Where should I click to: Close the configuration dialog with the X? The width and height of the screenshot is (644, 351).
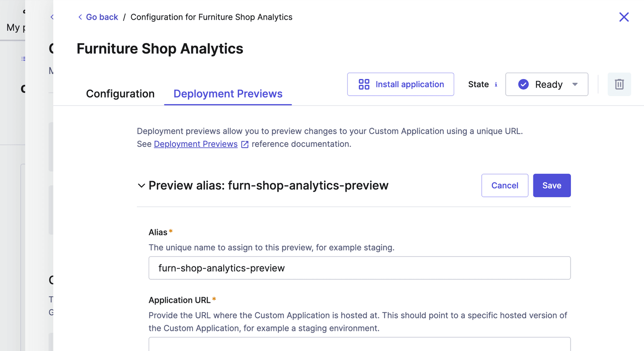pyautogui.click(x=624, y=17)
